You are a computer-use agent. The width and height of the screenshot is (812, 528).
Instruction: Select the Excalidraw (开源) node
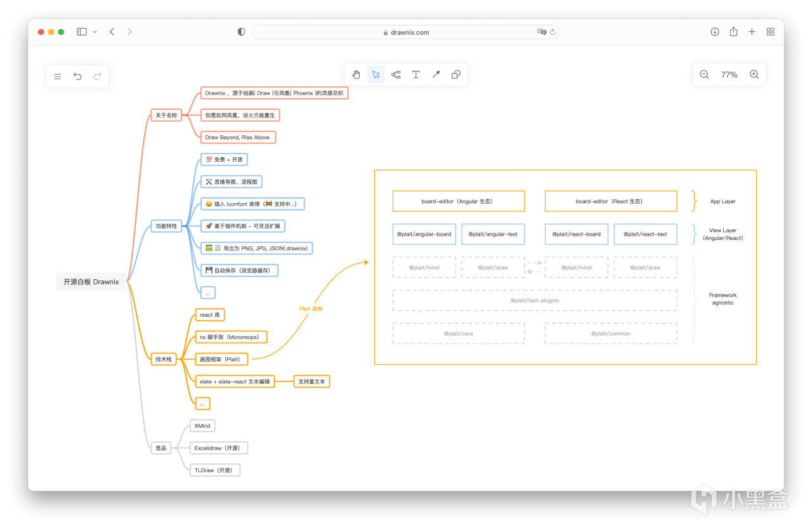point(219,448)
